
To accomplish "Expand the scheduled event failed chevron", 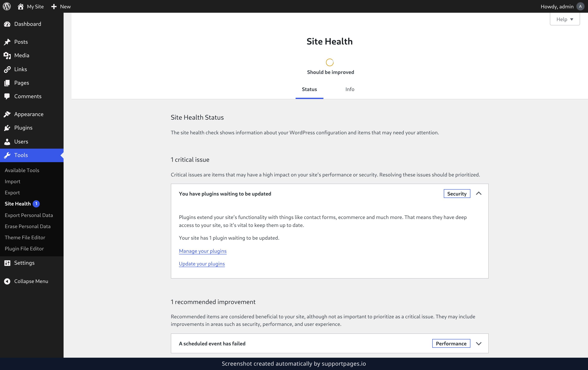I will (x=479, y=344).
